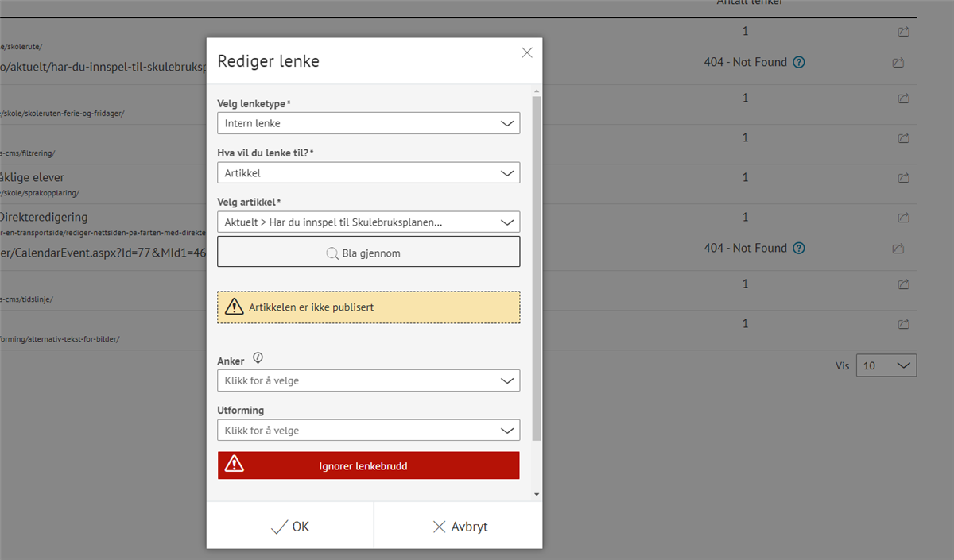Image resolution: width=954 pixels, height=560 pixels.
Task: Open the Utforming dropdown
Action: point(368,431)
